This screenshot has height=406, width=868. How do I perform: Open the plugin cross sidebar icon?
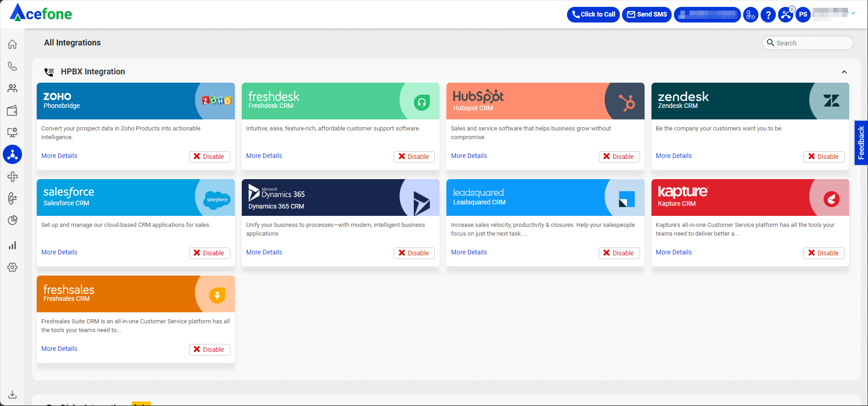click(x=12, y=176)
